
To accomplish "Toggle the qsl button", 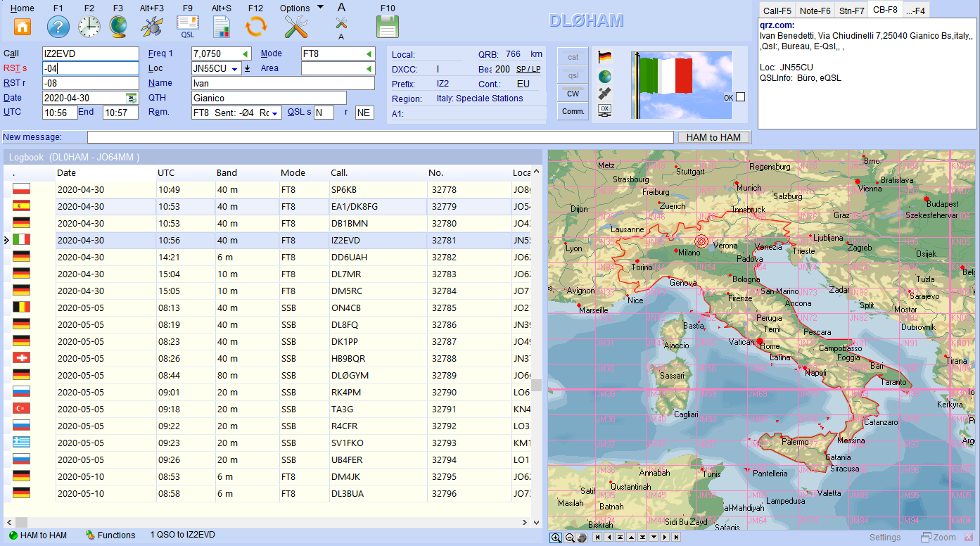I will tap(573, 75).
